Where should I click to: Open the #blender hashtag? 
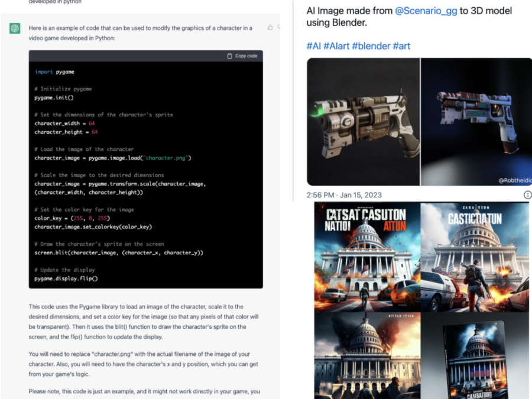(371, 46)
